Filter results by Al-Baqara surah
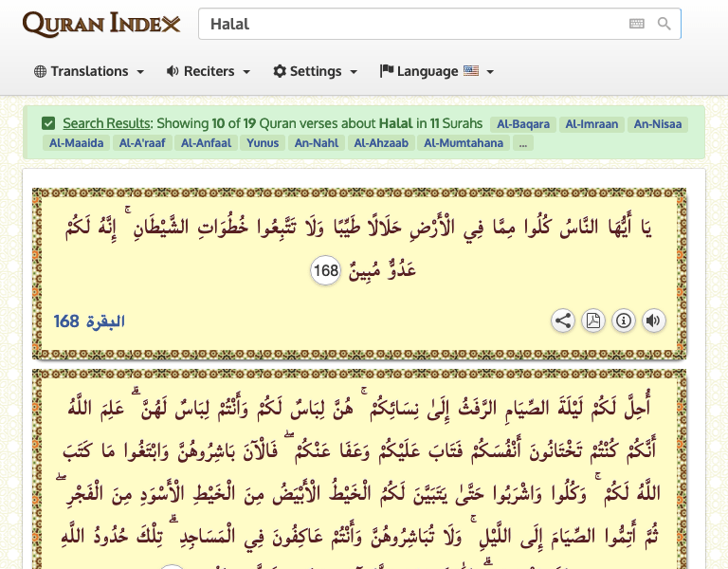Screen dimensions: 728x569 tap(522, 124)
